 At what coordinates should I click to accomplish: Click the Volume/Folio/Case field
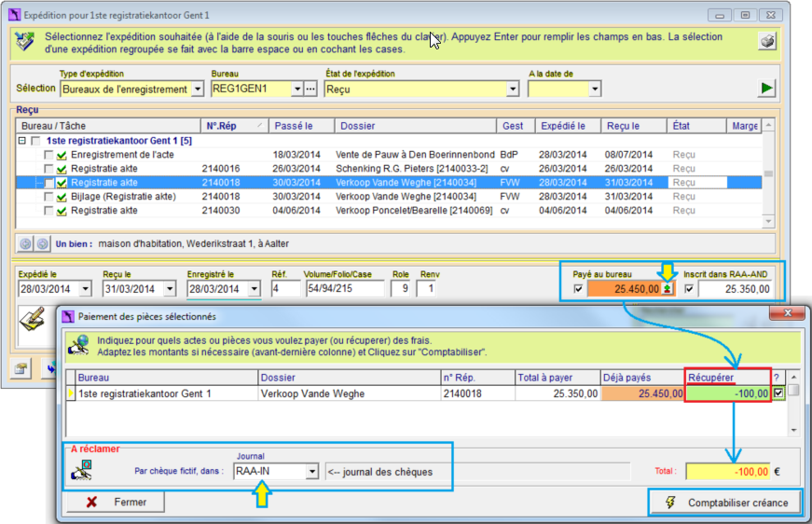click(344, 288)
